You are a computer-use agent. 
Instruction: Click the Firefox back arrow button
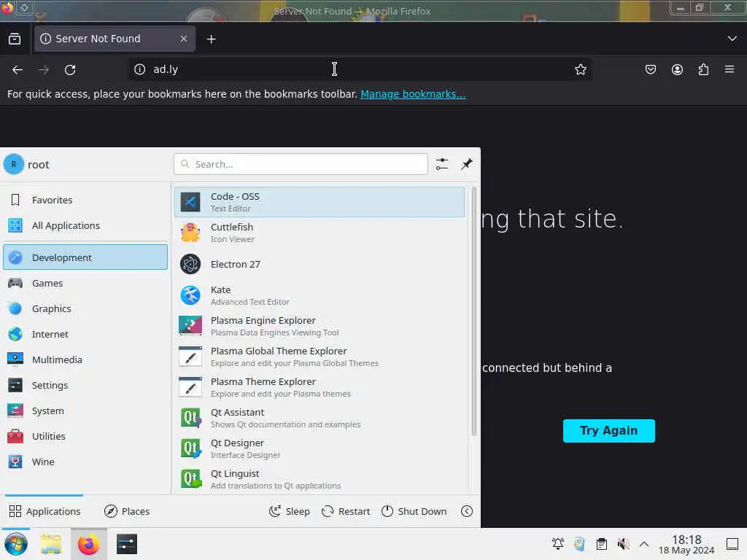click(18, 70)
